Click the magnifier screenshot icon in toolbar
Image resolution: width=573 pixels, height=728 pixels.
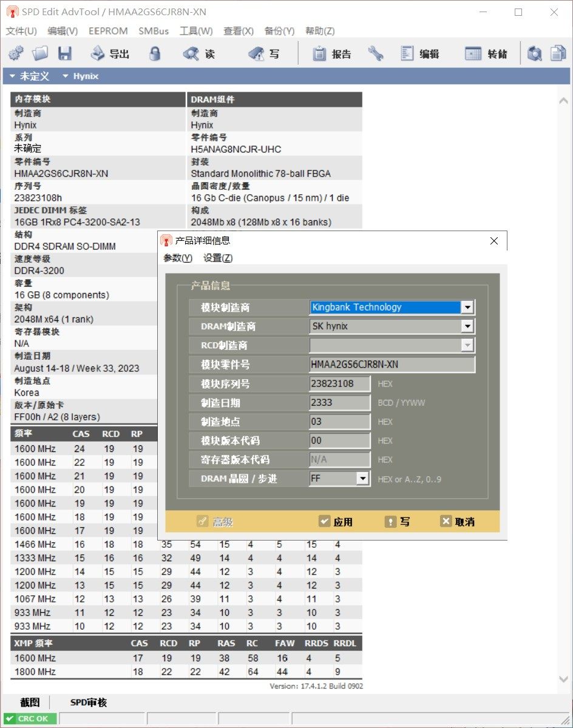(535, 53)
